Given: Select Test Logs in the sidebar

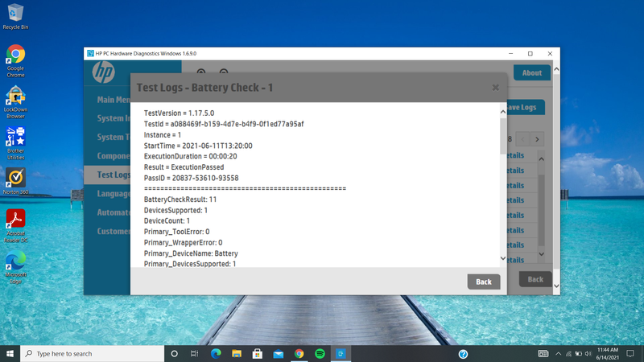Looking at the screenshot, I should (107, 175).
